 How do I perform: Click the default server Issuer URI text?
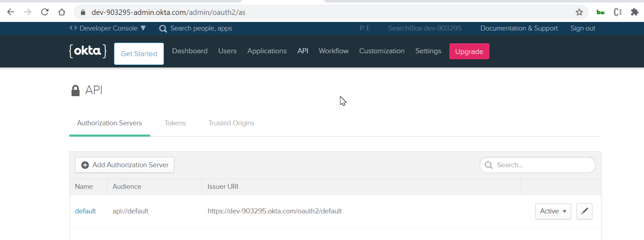click(x=275, y=211)
